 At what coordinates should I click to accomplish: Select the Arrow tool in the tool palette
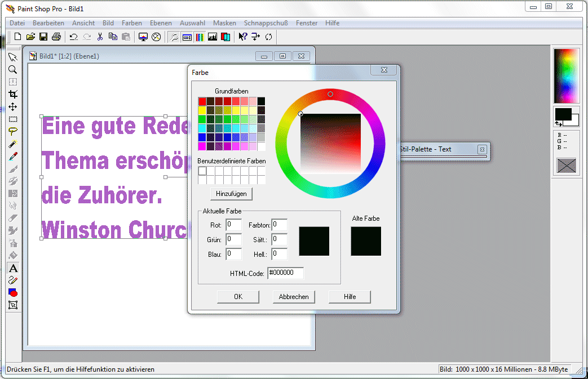click(13, 57)
